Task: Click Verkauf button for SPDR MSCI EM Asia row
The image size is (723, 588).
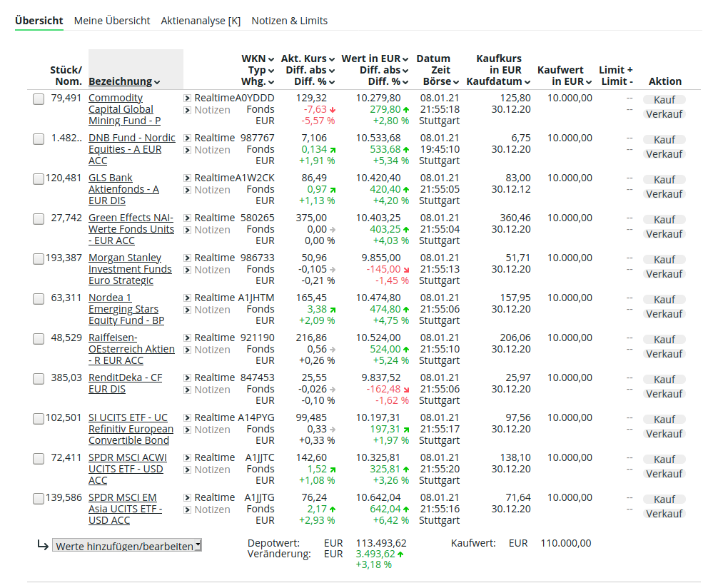Action: point(664,514)
